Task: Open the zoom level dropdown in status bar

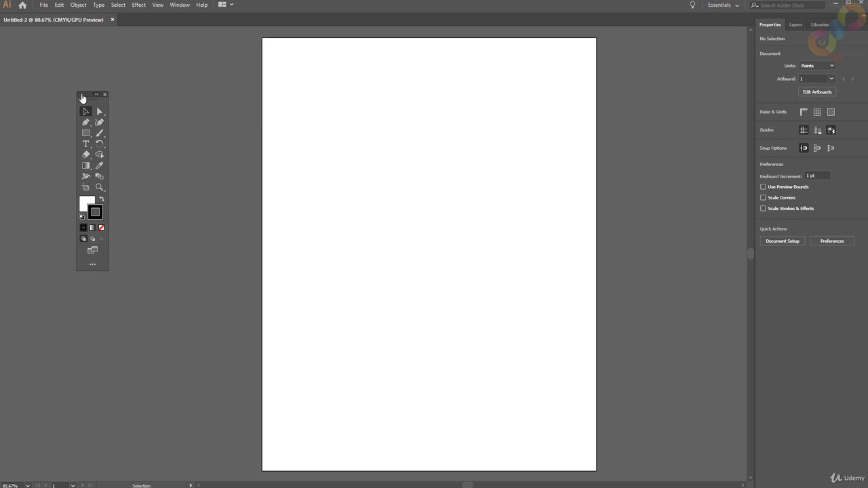Action: point(28,485)
